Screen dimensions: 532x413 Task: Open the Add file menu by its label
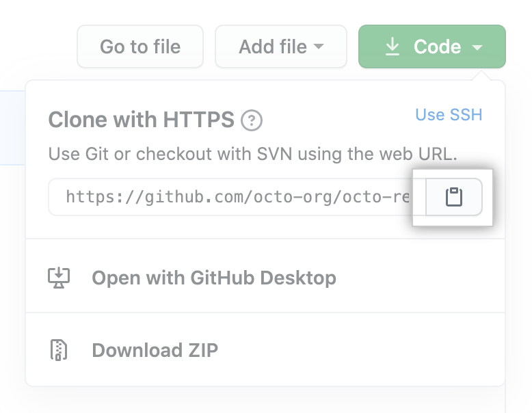(x=273, y=46)
